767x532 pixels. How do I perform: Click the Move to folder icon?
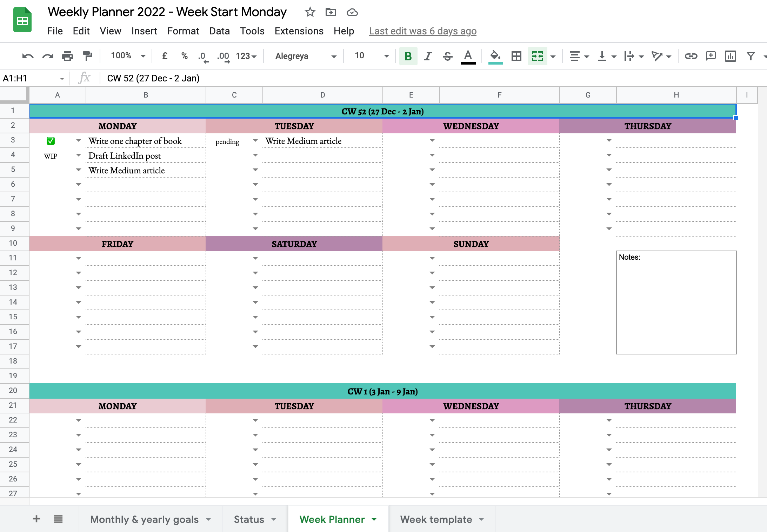pos(331,12)
